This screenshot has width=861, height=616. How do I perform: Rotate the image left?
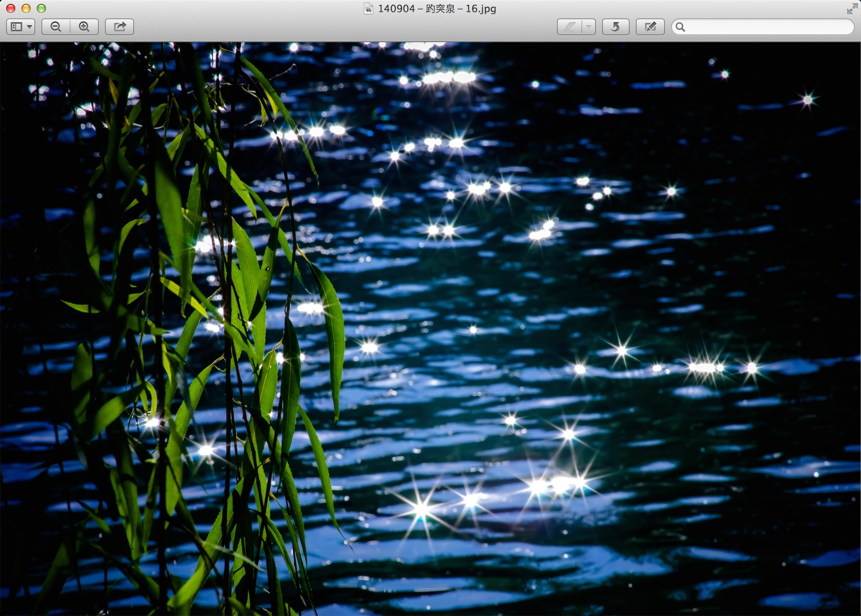(615, 27)
